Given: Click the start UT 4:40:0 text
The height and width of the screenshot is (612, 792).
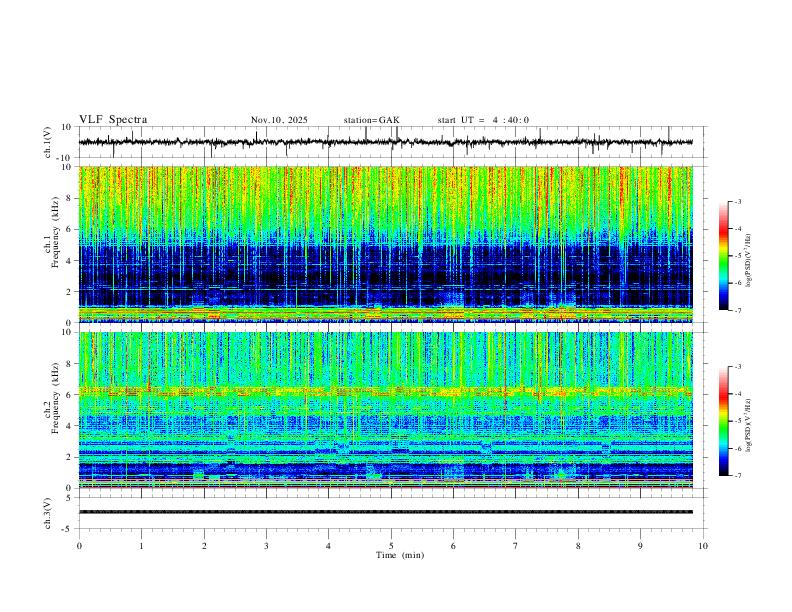Looking at the screenshot, I should 483,120.
